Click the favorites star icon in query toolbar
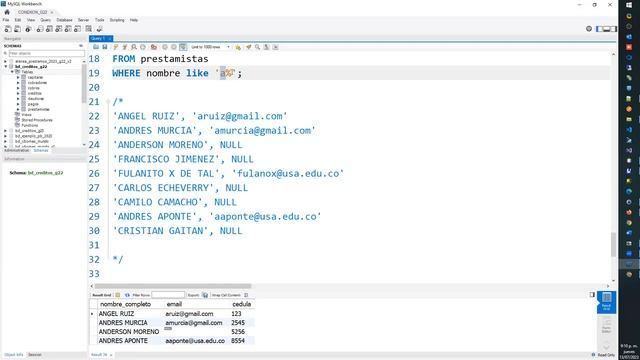 pos(238,47)
